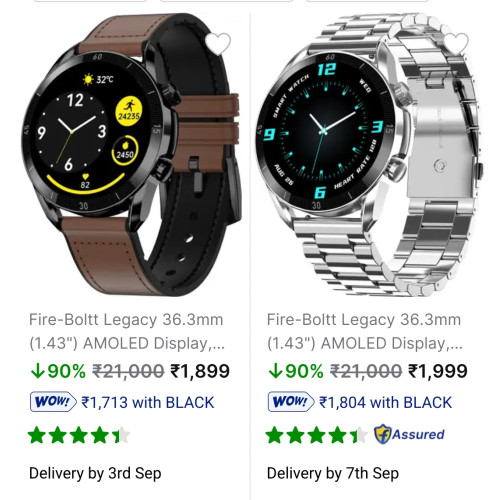The image size is (500, 500).
Task: Click 90% discount label on silver watch
Action: point(304,371)
